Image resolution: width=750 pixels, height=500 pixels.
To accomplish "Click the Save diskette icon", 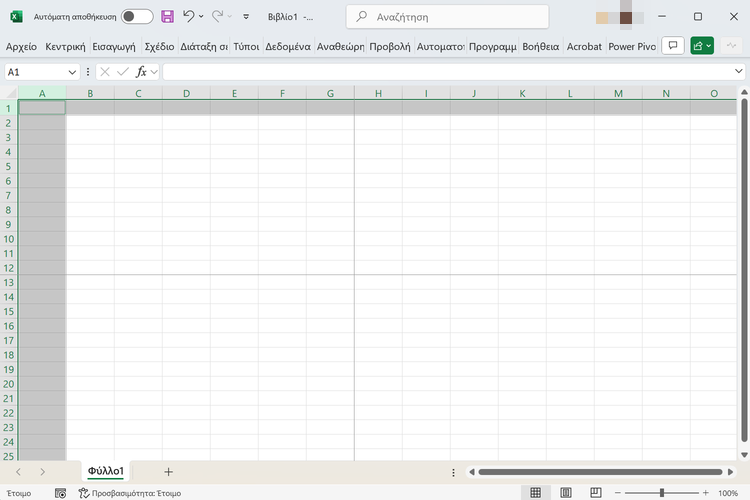I will 167,17.
